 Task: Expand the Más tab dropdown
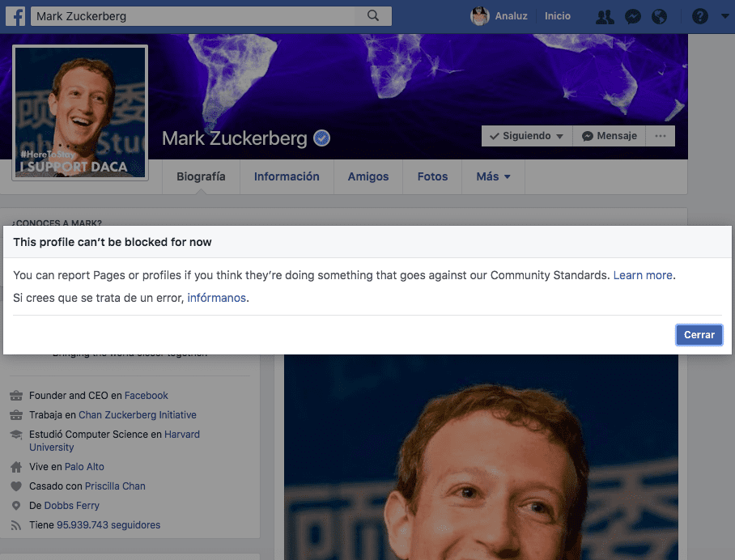point(493,176)
